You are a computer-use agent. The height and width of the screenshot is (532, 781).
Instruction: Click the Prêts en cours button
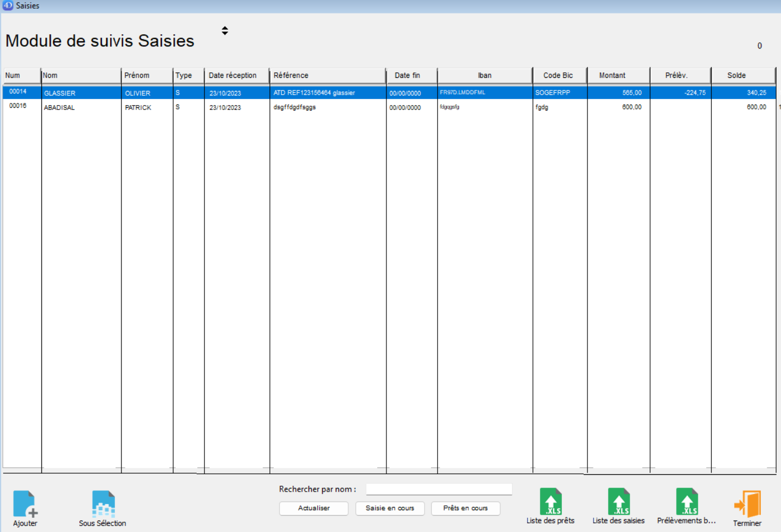[x=465, y=508]
